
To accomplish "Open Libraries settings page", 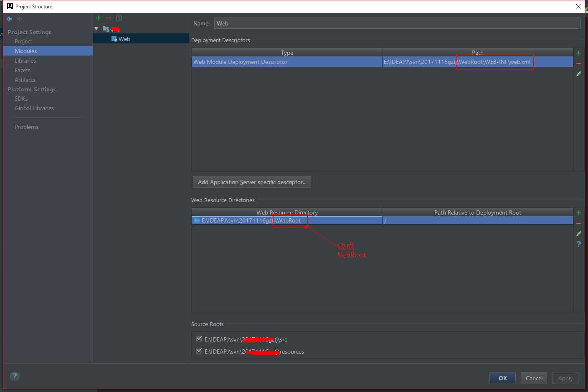I will tap(25, 61).
